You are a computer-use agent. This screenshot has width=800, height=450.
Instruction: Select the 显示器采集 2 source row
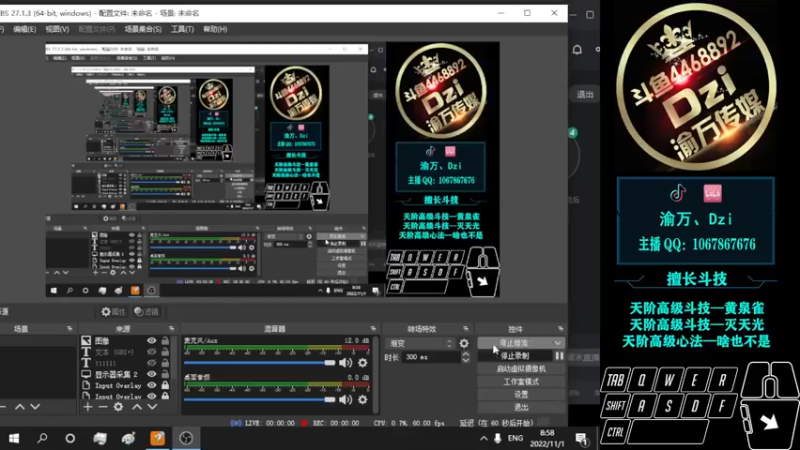(x=126, y=374)
